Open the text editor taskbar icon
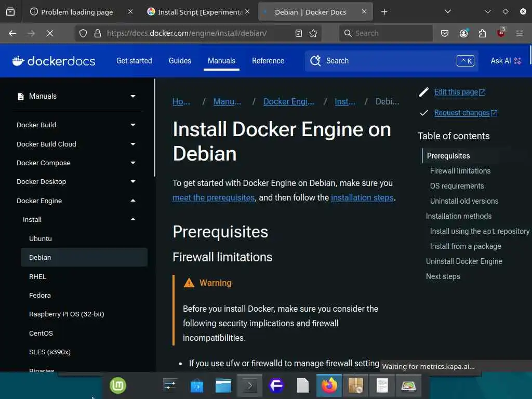The width and height of the screenshot is (532, 399). coord(382,386)
